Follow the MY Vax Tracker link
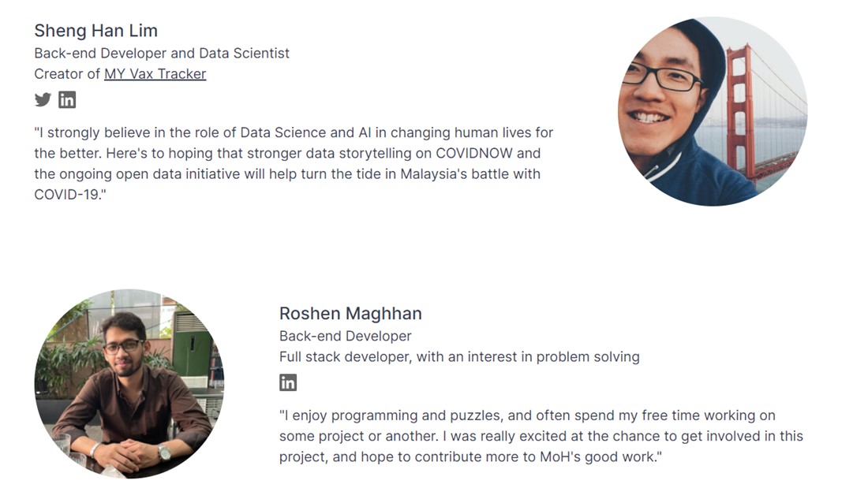Screen dimensions: 868x488 point(155,73)
